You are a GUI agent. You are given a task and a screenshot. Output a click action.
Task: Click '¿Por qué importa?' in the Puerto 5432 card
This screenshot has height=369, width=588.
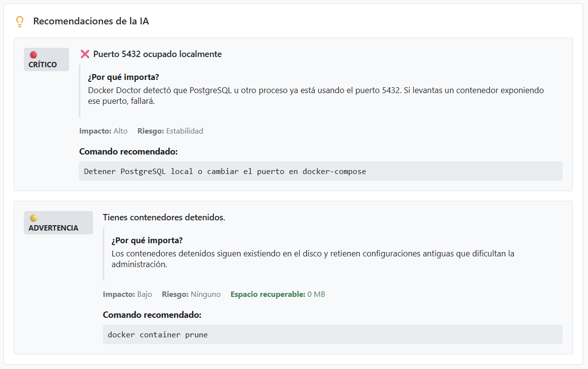tap(124, 78)
